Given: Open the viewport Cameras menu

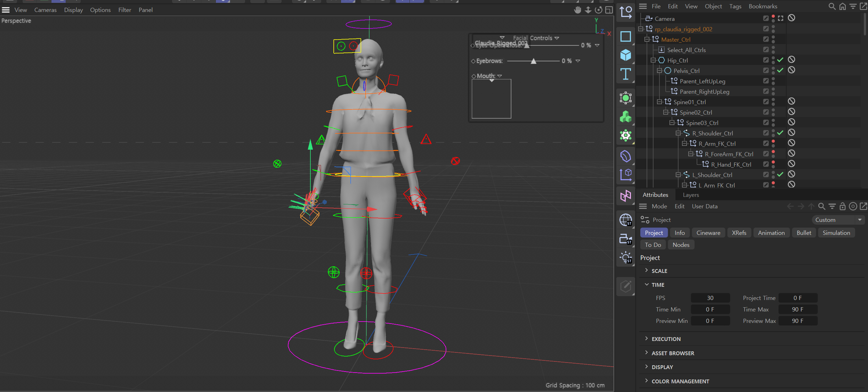Looking at the screenshot, I should click(x=45, y=10).
